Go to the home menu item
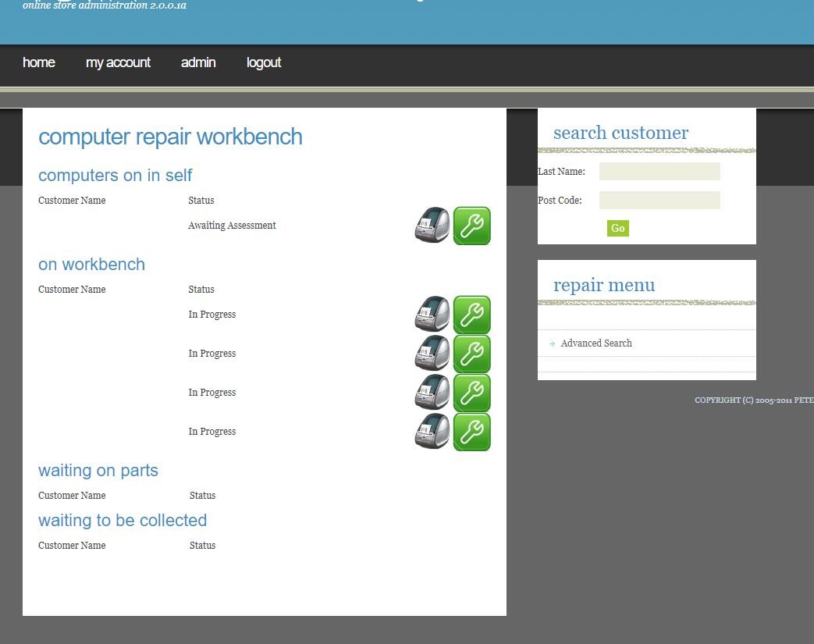 39,62
